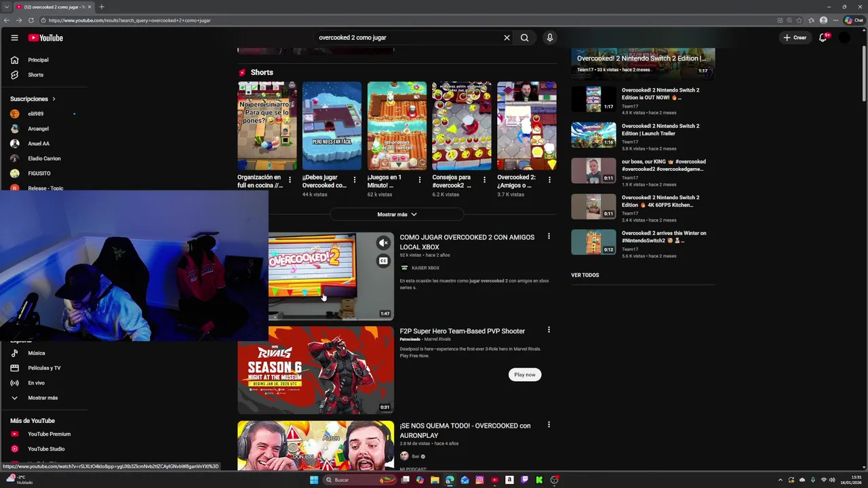The image size is (868, 488).
Task: Open the Twitch taskbar icon
Action: coord(524,480)
